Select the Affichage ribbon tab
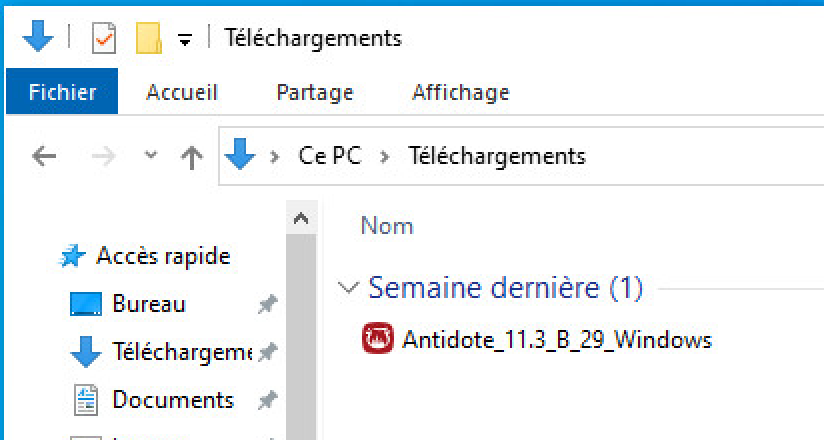This screenshot has height=440, width=824. click(x=461, y=93)
